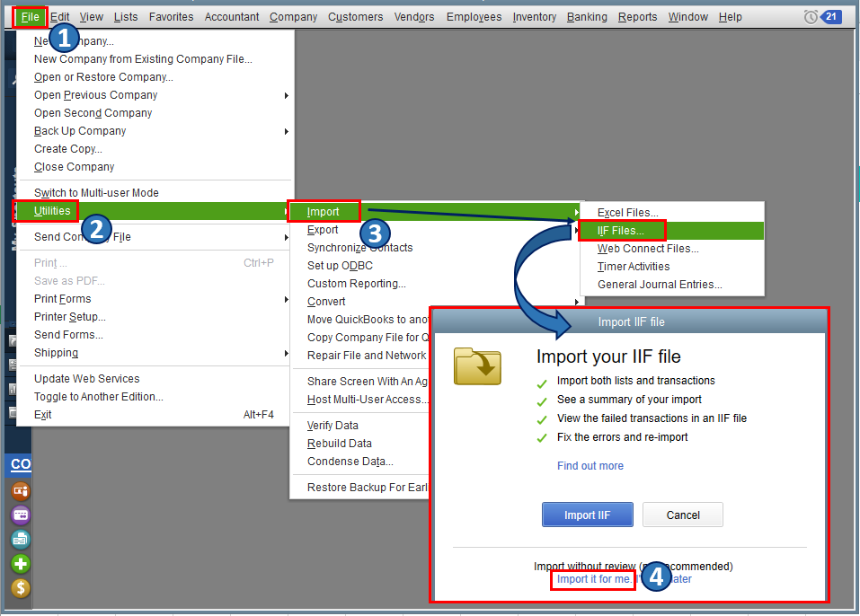Viewport: 860px width, 616px height.
Task: Expand the Back Up Company submenu arrow
Action: pos(287,131)
